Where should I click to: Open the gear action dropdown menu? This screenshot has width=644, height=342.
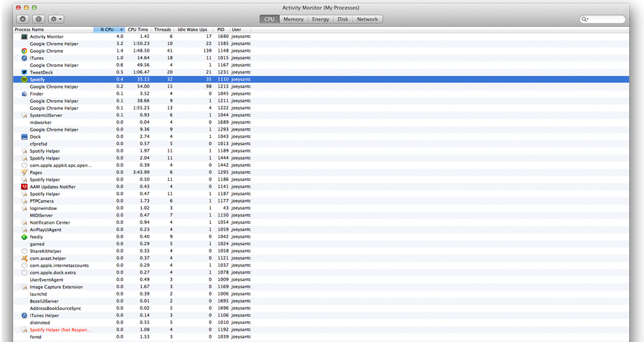[56, 19]
